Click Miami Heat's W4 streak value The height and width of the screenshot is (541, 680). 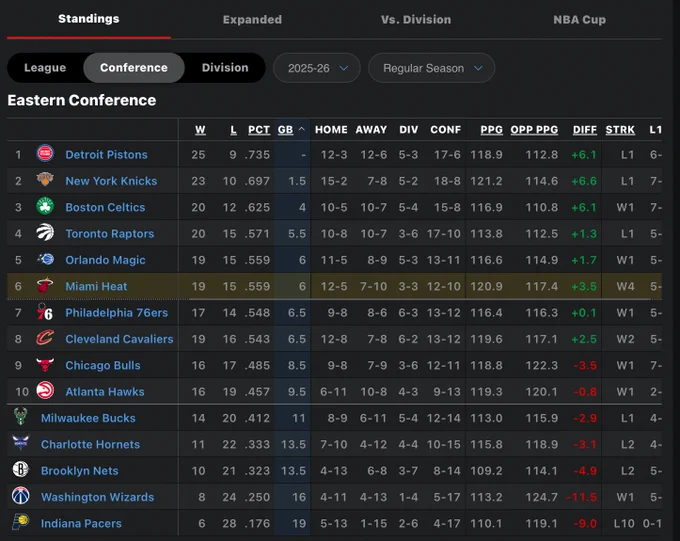pos(625,286)
